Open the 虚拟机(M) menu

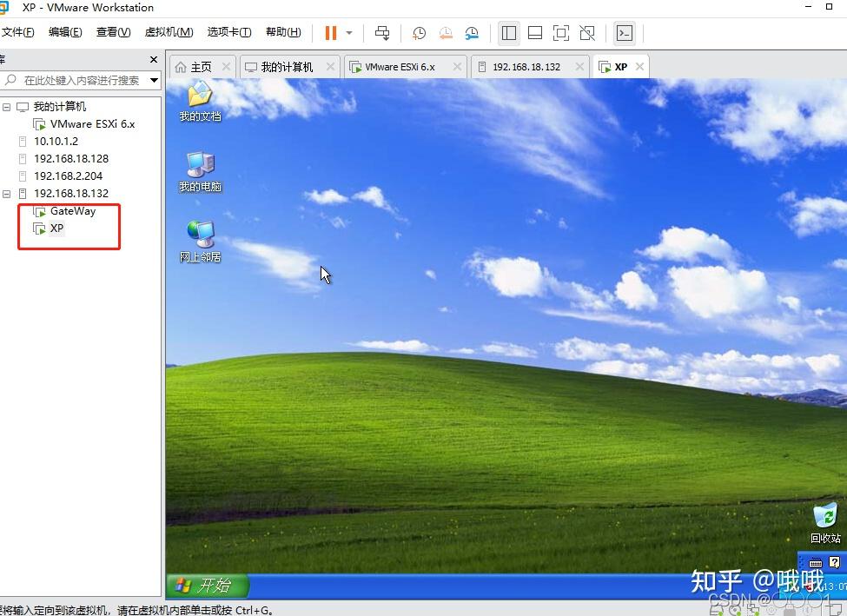point(169,32)
